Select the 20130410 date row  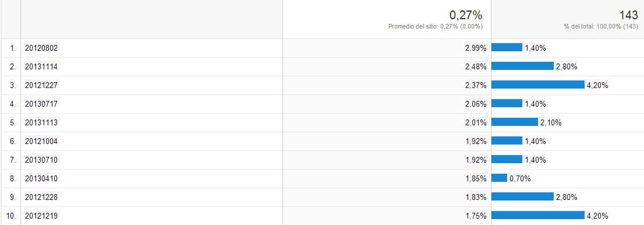click(x=41, y=178)
